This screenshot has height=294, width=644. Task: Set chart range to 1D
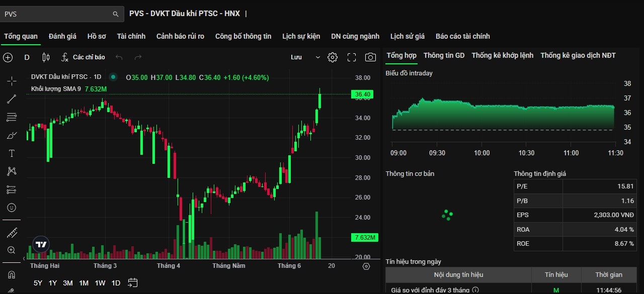click(x=116, y=283)
